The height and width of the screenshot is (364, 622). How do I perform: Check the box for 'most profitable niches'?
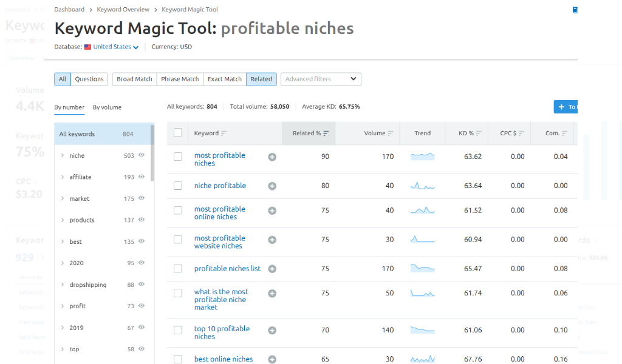tap(178, 157)
